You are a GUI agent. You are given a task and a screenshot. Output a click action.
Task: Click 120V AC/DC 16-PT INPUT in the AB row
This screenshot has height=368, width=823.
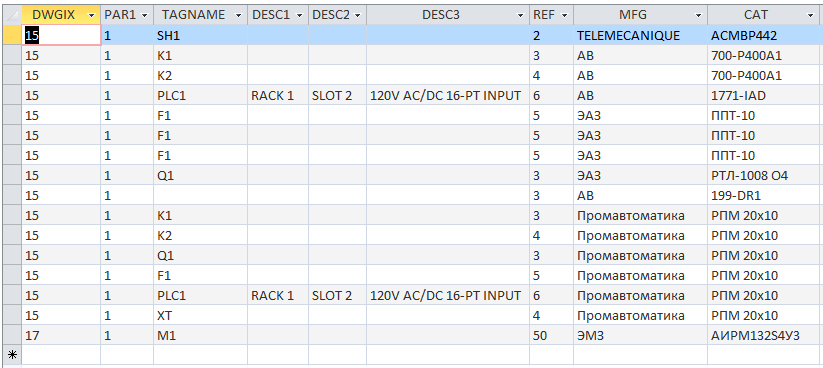coord(448,96)
